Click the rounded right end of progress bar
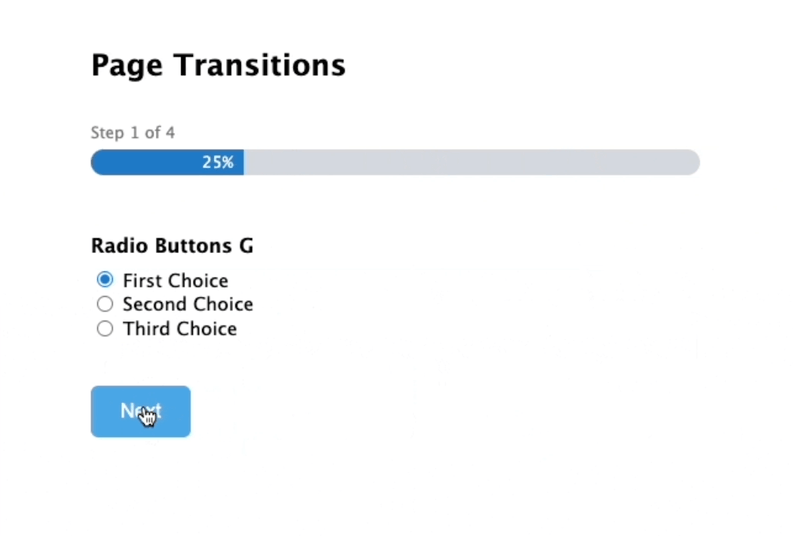Screen dimensions: 793x536 pyautogui.click(x=691, y=162)
